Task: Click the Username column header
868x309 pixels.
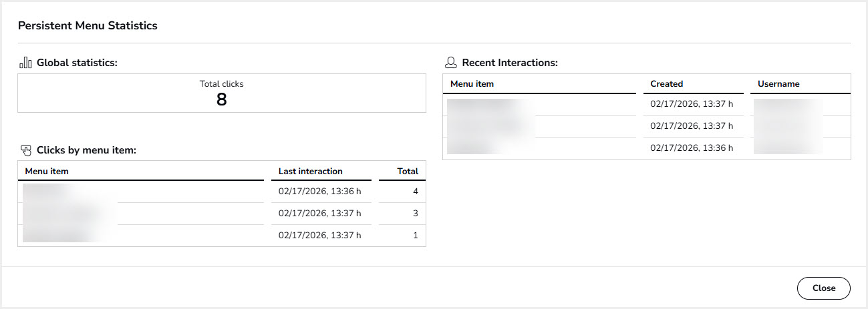Action: pyautogui.click(x=778, y=84)
